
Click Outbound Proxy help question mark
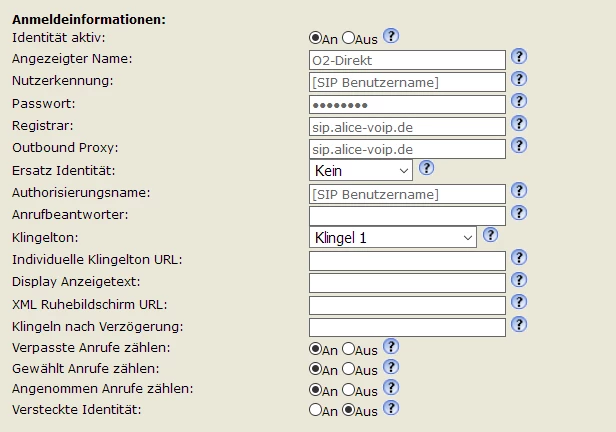[x=519, y=147]
